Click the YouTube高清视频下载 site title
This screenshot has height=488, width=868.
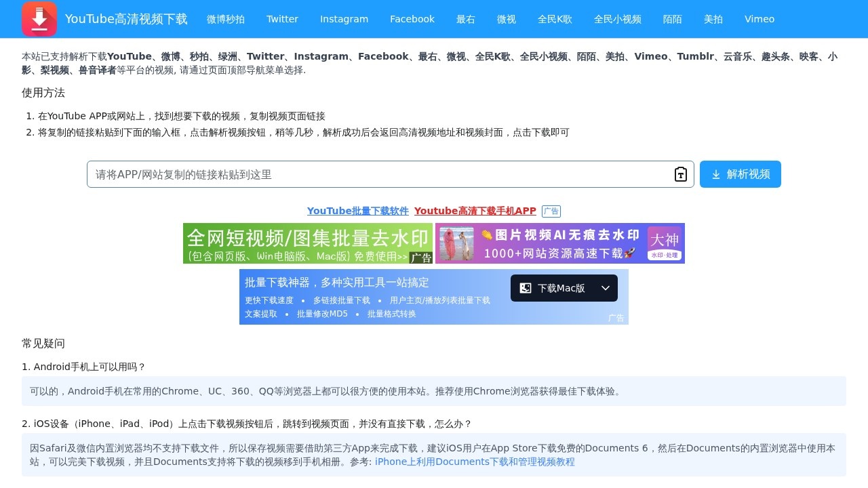coord(126,19)
